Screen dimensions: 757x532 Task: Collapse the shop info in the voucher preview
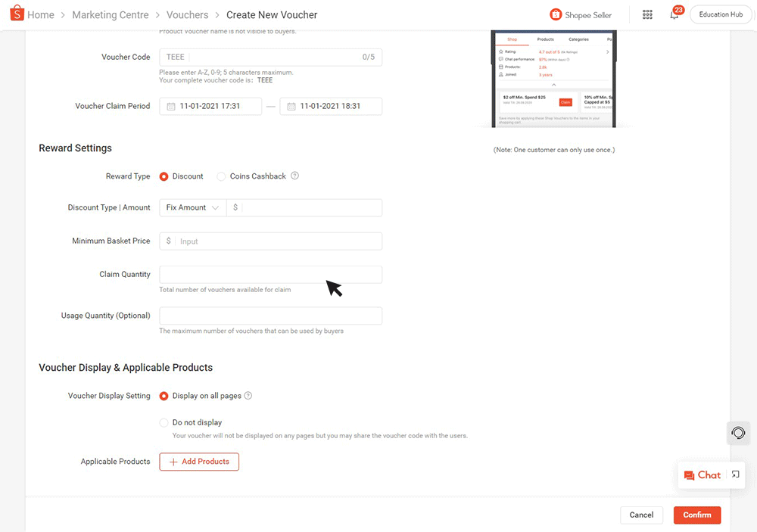pyautogui.click(x=553, y=85)
